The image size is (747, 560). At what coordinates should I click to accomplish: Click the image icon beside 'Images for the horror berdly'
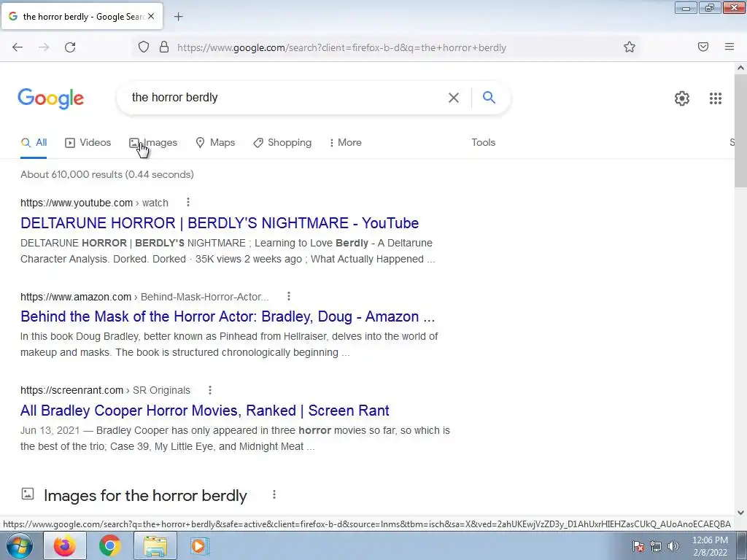point(28,494)
